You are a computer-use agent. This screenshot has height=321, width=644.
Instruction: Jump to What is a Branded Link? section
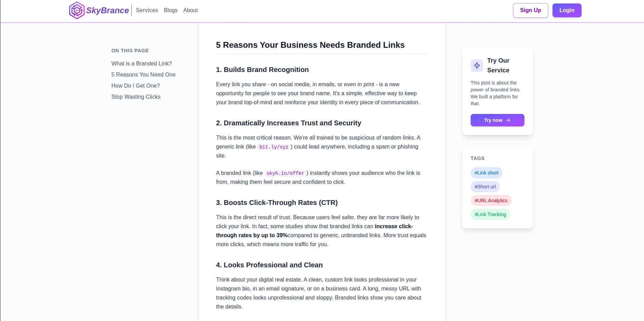click(x=141, y=63)
